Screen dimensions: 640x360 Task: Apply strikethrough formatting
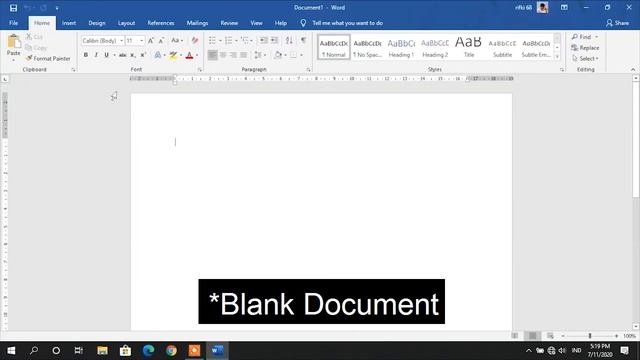[x=122, y=55]
